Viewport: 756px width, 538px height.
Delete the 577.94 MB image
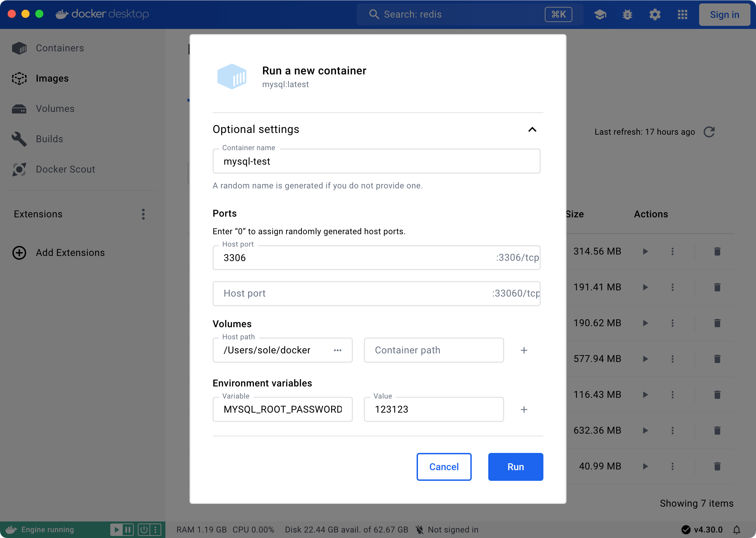pyautogui.click(x=717, y=359)
